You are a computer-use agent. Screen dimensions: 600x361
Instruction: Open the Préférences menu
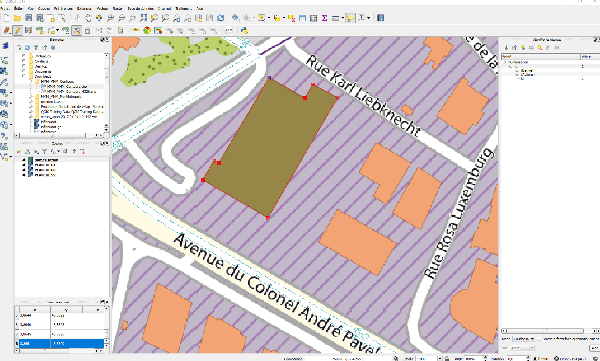pos(63,8)
